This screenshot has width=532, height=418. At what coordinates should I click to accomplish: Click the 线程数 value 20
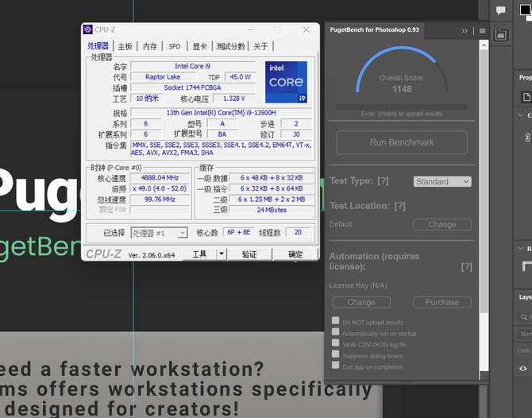pos(298,232)
